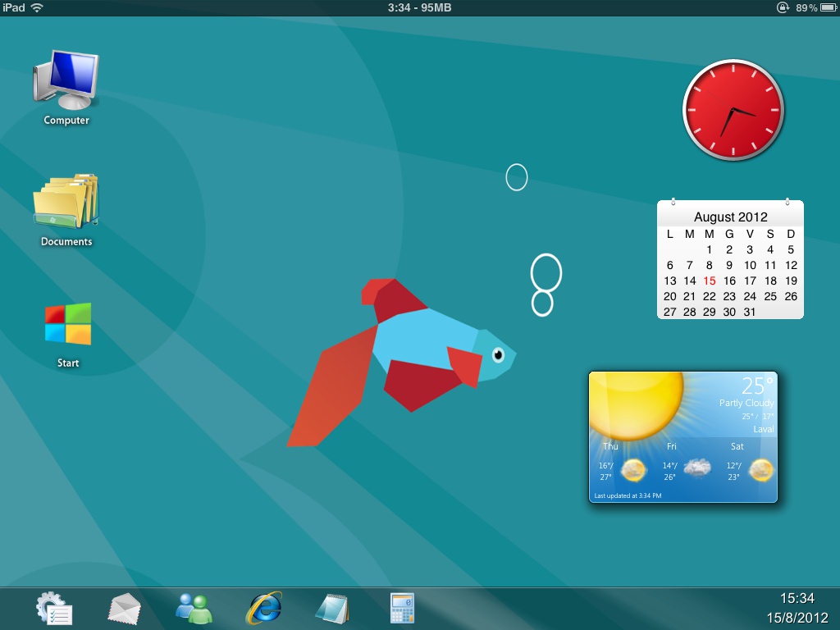Screen dimensions: 840x630
Task: Click the red analog clock widget
Action: [x=733, y=110]
